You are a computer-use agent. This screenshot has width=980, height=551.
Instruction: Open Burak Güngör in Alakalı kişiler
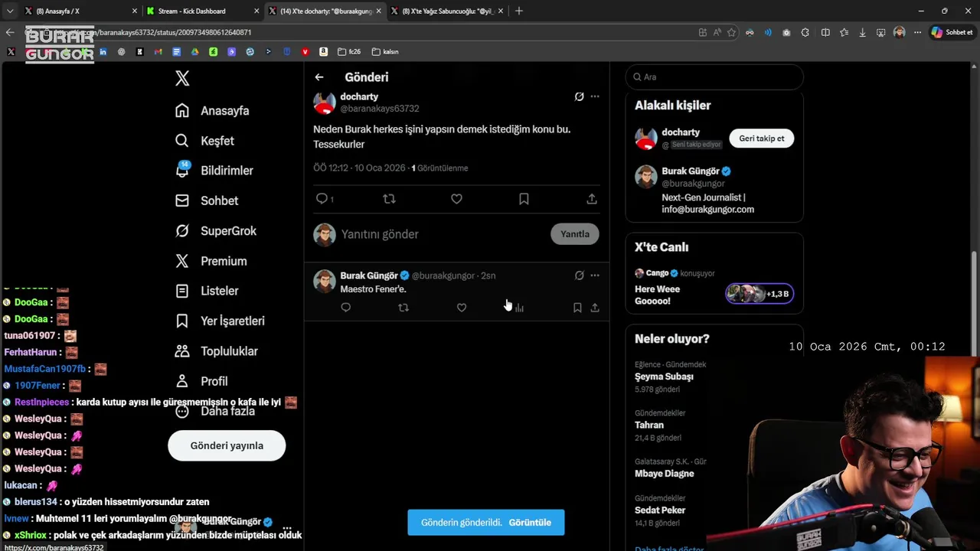coord(691,171)
